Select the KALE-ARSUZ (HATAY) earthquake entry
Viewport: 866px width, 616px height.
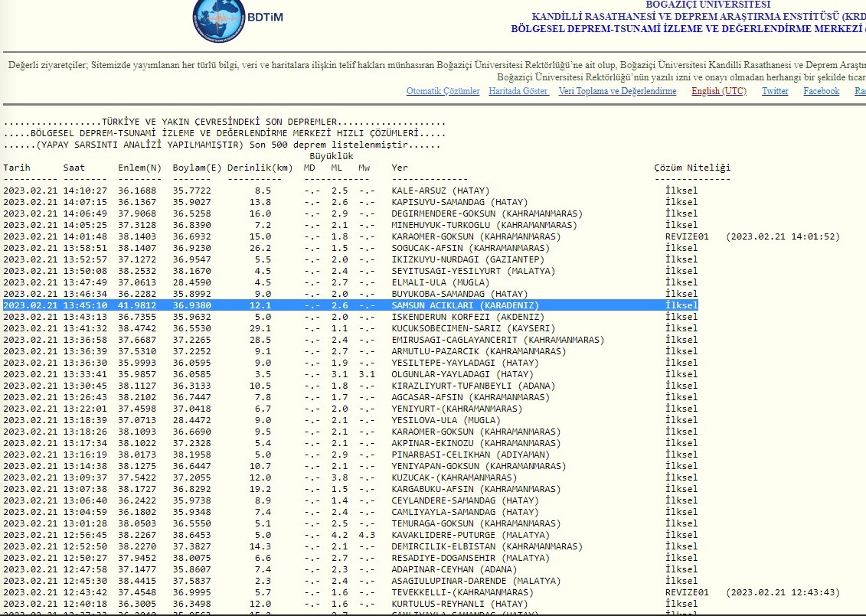pyautogui.click(x=441, y=191)
